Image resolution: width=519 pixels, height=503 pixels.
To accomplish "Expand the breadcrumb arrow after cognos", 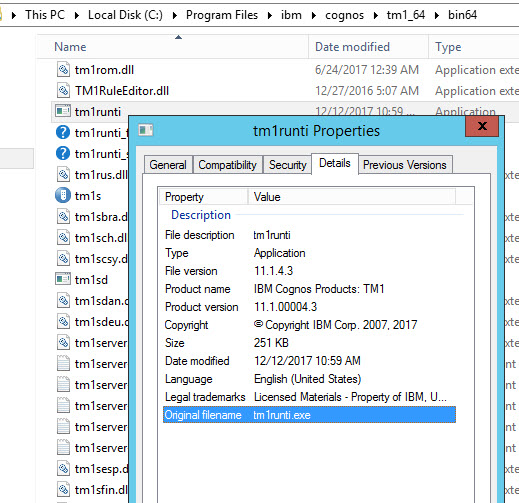I will (376, 15).
